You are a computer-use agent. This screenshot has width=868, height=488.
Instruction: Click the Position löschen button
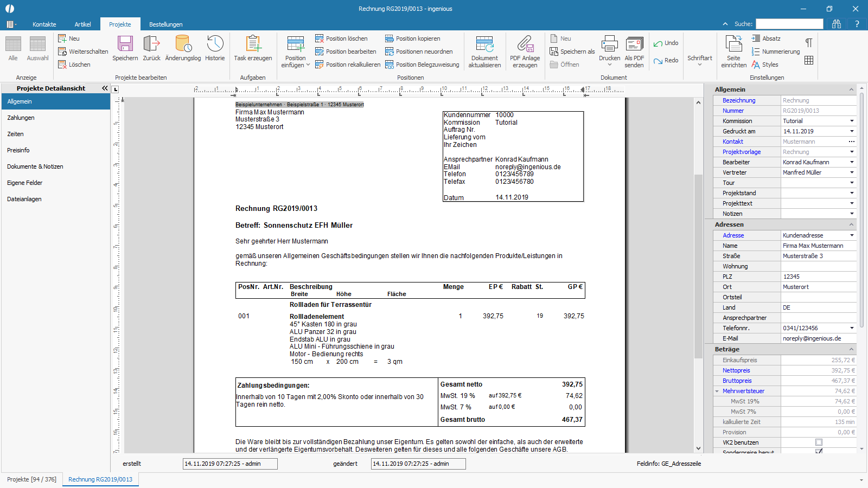coord(341,38)
